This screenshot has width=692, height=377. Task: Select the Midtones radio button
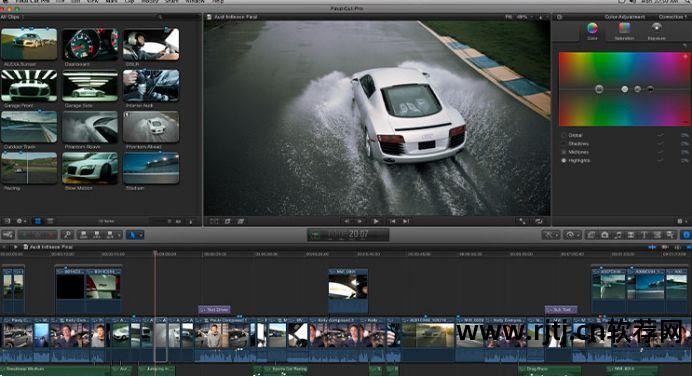(564, 152)
